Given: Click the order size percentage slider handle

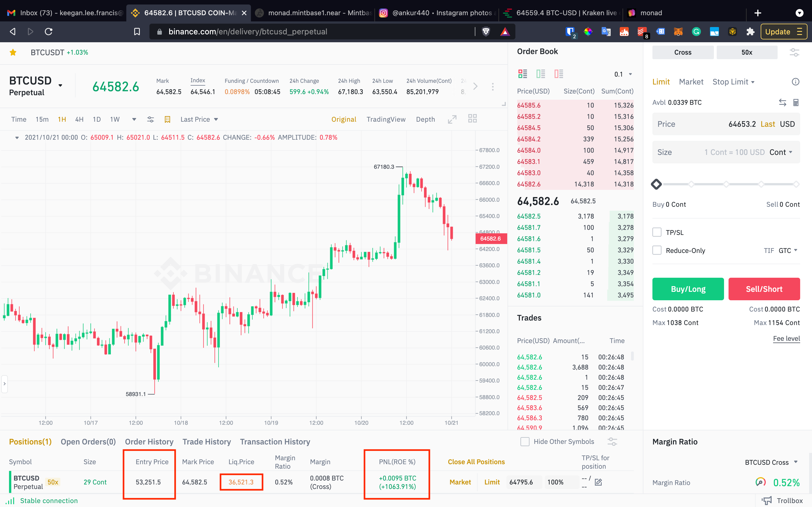Looking at the screenshot, I should (x=656, y=184).
